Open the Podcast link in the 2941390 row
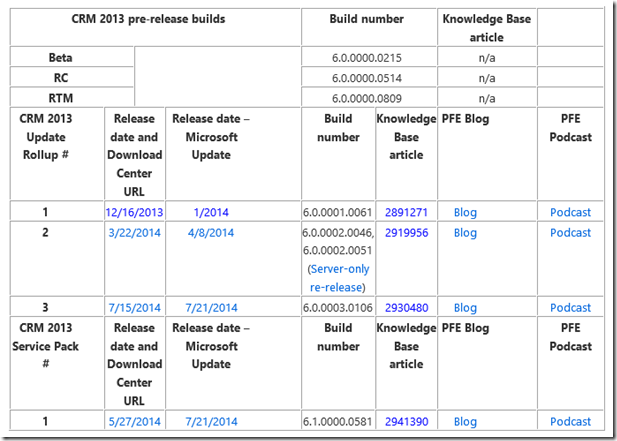617x441 pixels. tap(571, 422)
